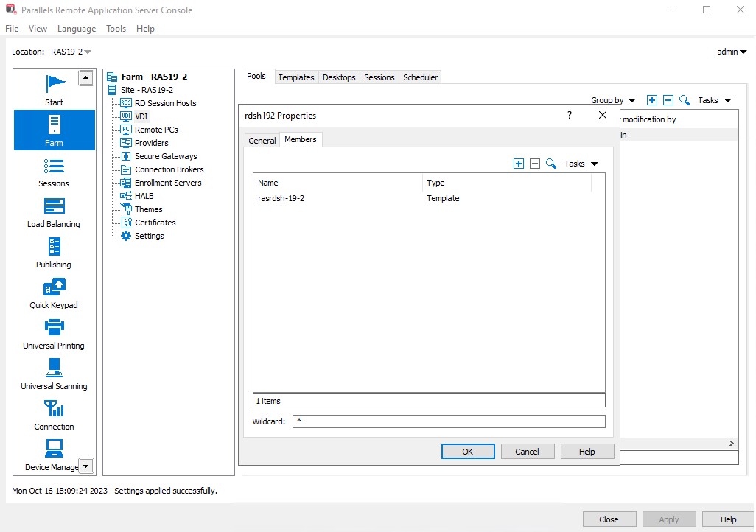The width and height of the screenshot is (756, 532).
Task: Select Farm - RAS19-2 root node
Action: click(x=147, y=77)
